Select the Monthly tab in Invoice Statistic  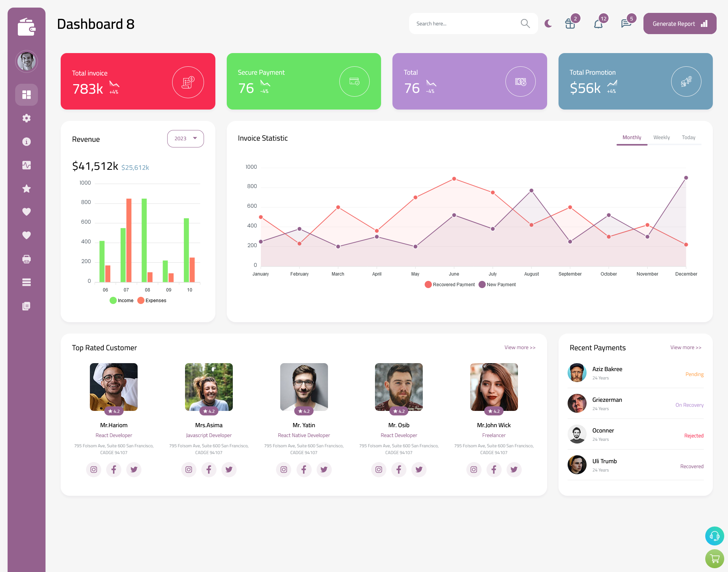pos(631,137)
